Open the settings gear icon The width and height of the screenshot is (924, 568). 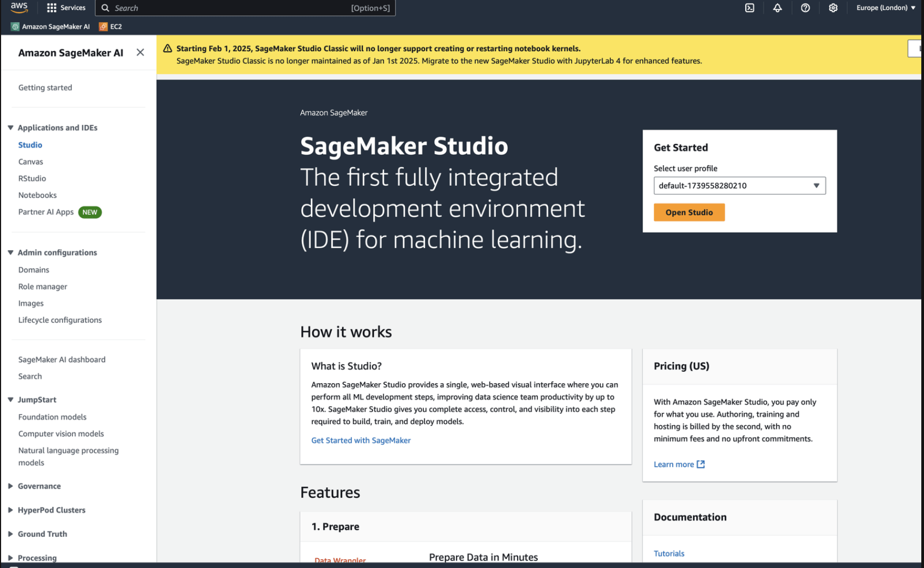tap(833, 8)
